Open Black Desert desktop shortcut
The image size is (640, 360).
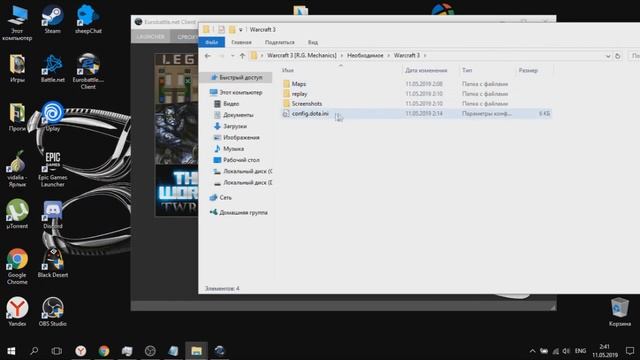[x=53, y=263]
